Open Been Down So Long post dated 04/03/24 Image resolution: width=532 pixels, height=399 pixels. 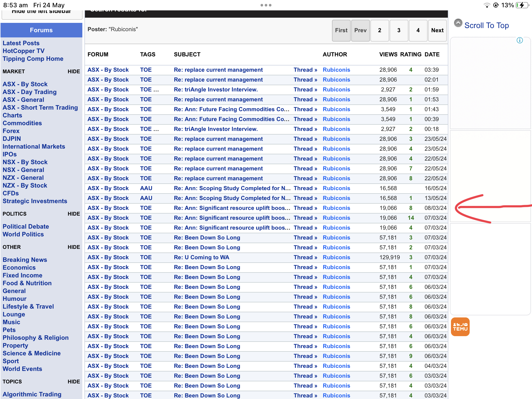pyautogui.click(x=207, y=366)
